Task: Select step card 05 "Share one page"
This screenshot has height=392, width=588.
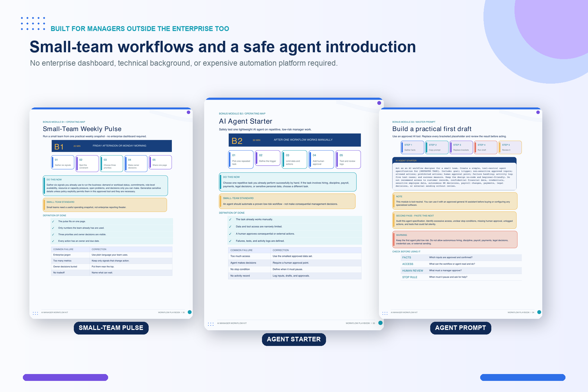Action: pyautogui.click(x=160, y=162)
